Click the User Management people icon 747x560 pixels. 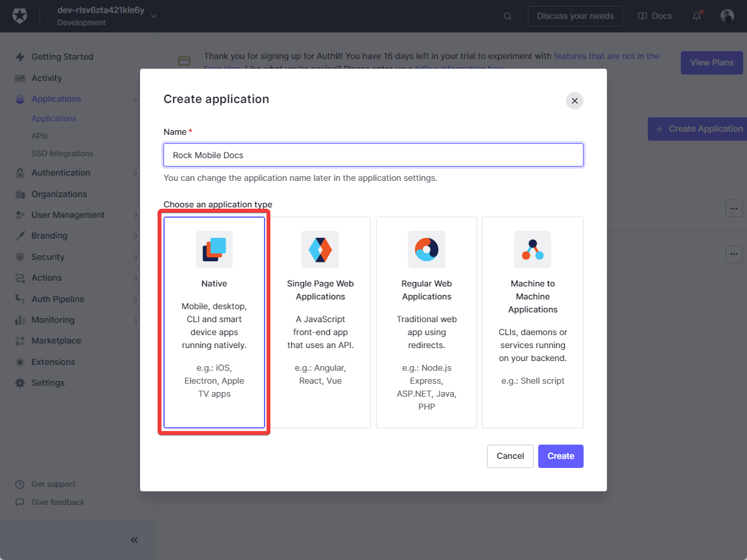20,215
